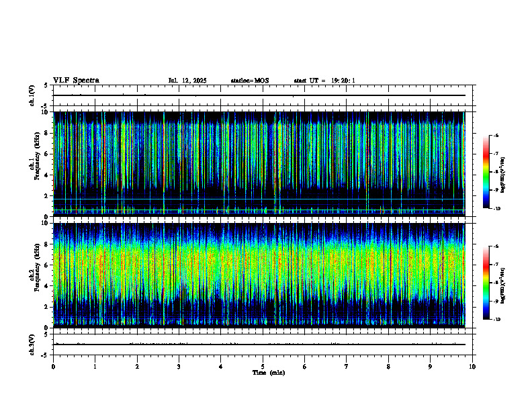
Task: Click time axis tick label "2"
Action: pos(137,367)
